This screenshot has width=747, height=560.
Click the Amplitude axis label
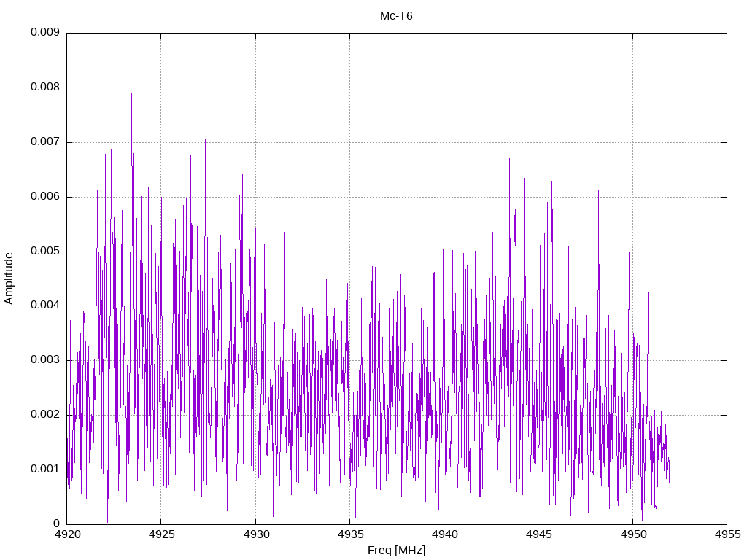click(9, 279)
